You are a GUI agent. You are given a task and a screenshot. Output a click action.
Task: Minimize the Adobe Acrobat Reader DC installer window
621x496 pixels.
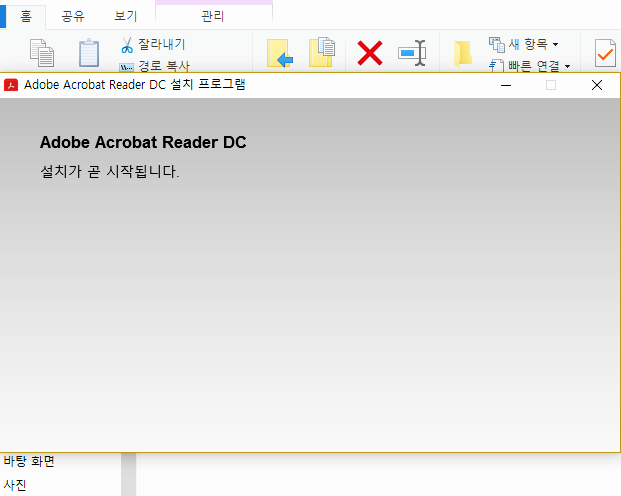pos(506,85)
